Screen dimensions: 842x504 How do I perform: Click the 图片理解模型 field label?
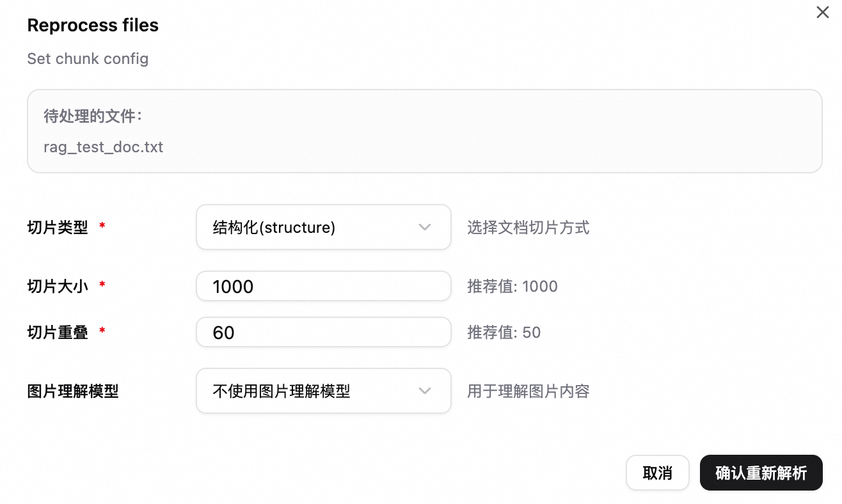[x=73, y=391]
